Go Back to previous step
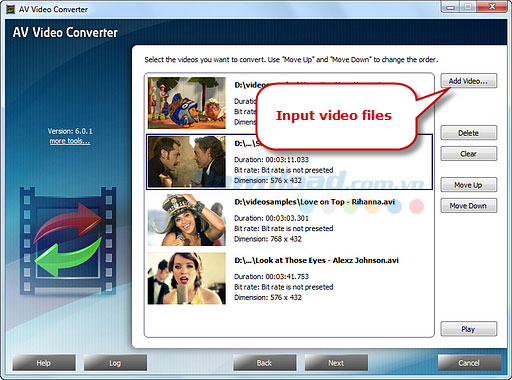Viewport: 512px width, 380px height. click(265, 363)
